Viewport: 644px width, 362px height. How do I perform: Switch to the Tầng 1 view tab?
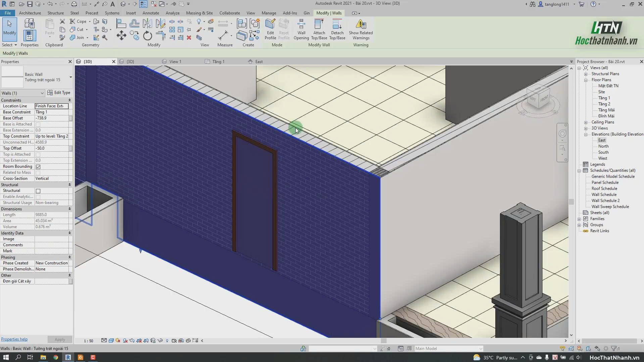[218, 62]
